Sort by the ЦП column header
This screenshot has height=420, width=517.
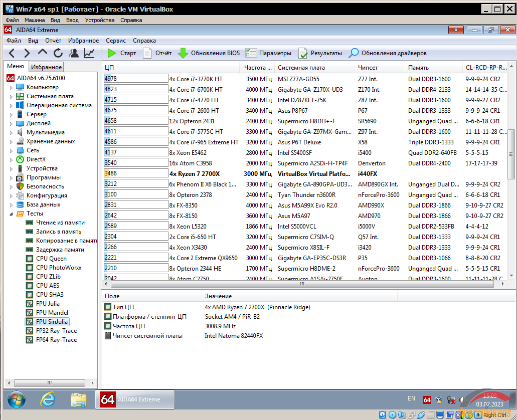(x=171, y=68)
